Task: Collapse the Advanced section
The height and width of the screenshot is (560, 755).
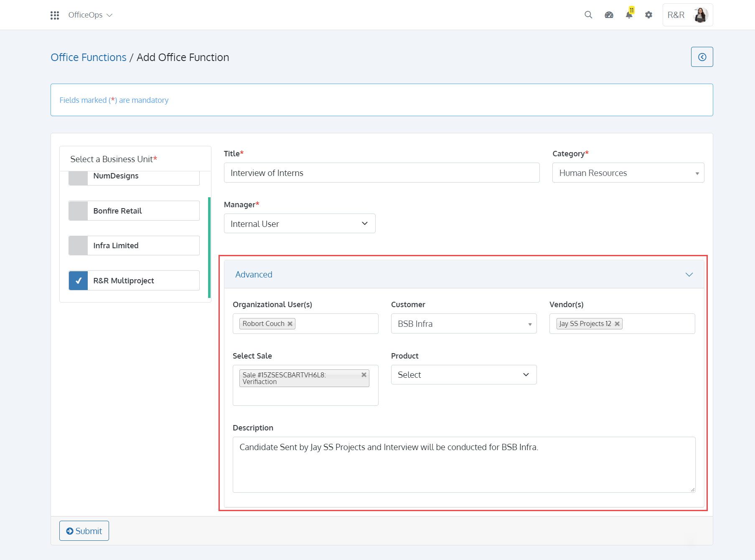Action: (689, 275)
